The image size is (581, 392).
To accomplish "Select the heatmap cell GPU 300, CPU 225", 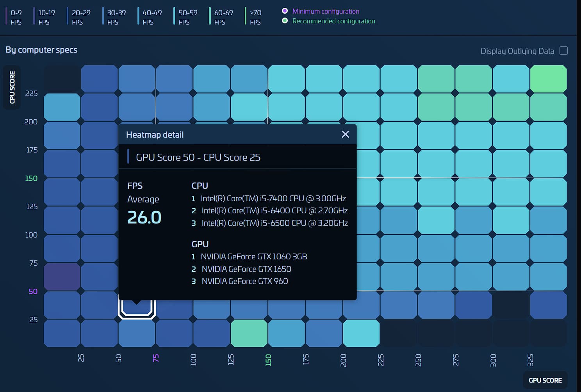I will tap(511, 79).
